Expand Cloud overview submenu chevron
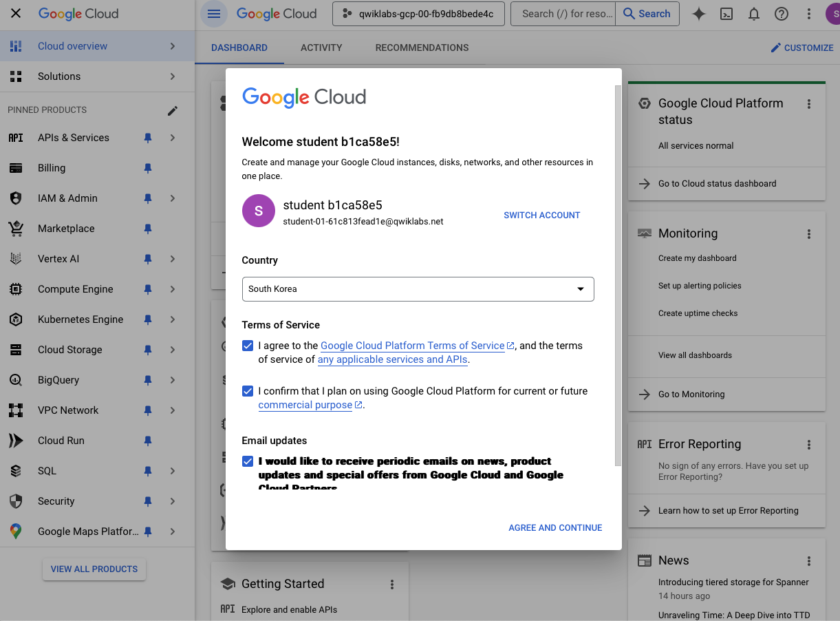 coord(173,46)
